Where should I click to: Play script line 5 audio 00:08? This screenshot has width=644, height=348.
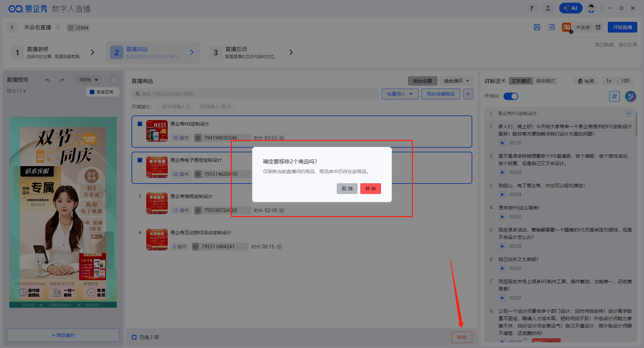(502, 246)
